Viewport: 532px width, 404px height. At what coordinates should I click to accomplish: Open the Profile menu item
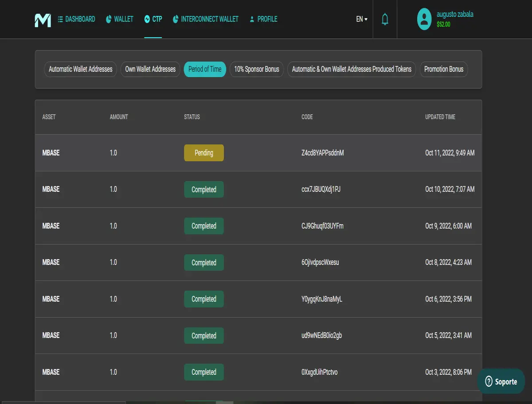click(x=263, y=19)
